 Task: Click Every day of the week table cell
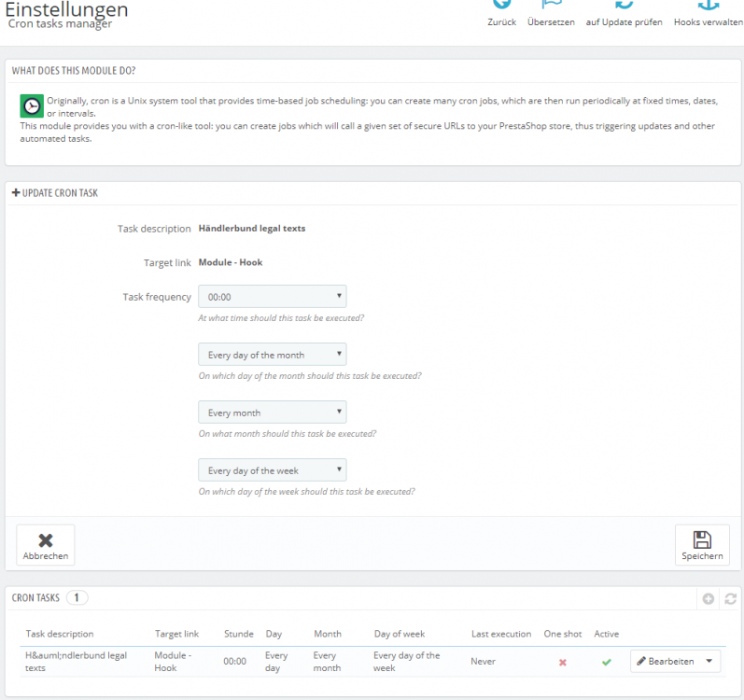click(407, 662)
